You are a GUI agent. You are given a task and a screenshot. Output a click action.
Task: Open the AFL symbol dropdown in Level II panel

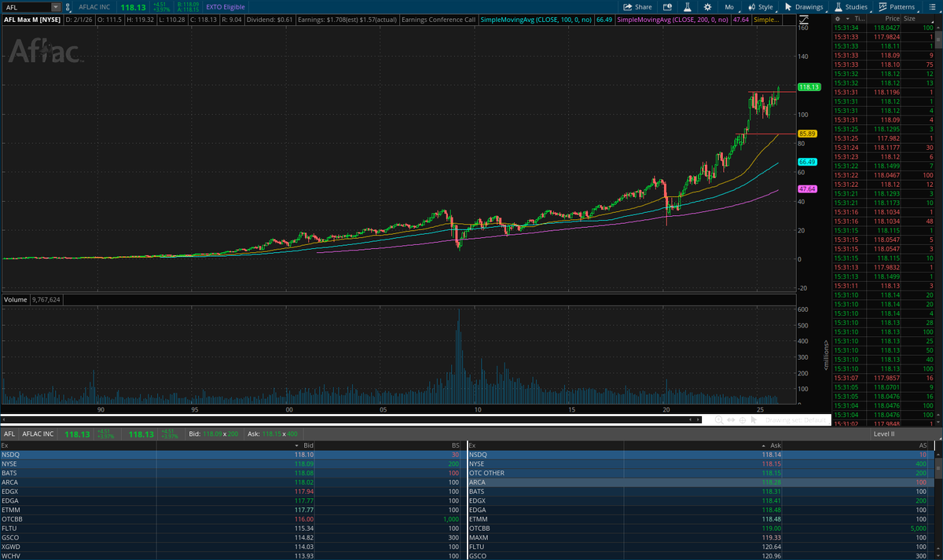tap(9, 434)
